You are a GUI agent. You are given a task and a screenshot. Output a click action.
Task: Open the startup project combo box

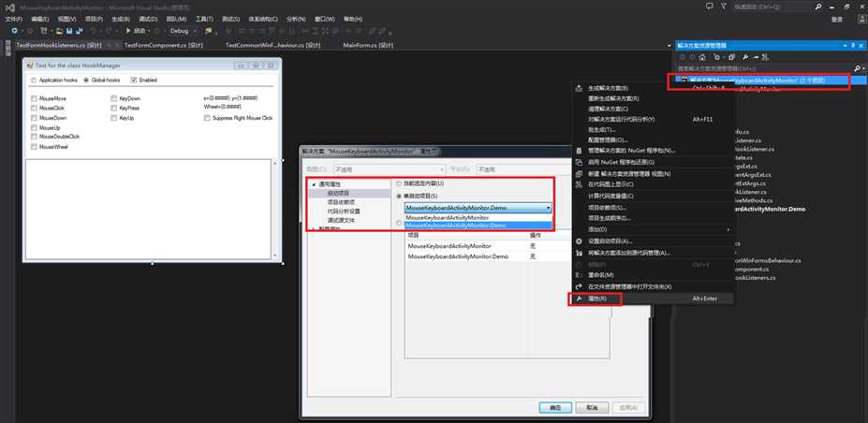pos(478,208)
